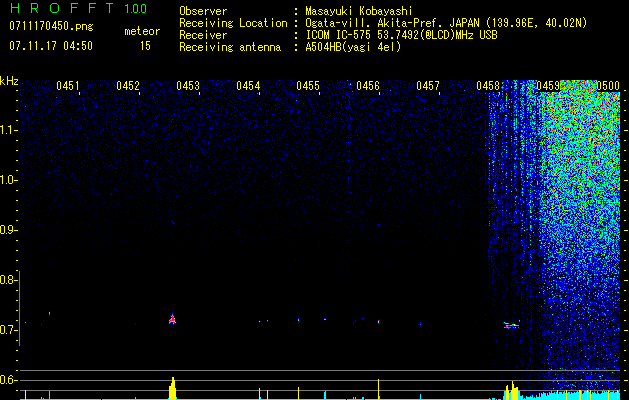Click the bright meteor echo near 0453
Screen dimensions: 629x400
coord(172,319)
